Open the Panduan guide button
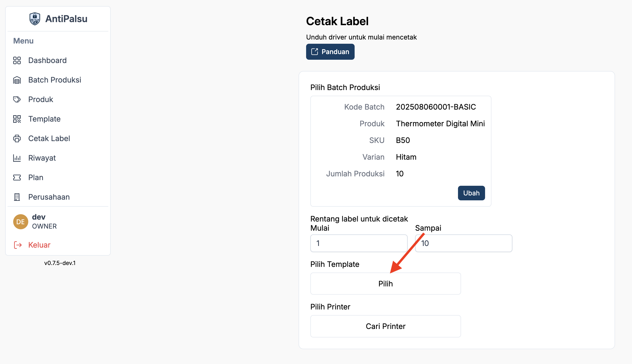The image size is (632, 364). pyautogui.click(x=330, y=52)
